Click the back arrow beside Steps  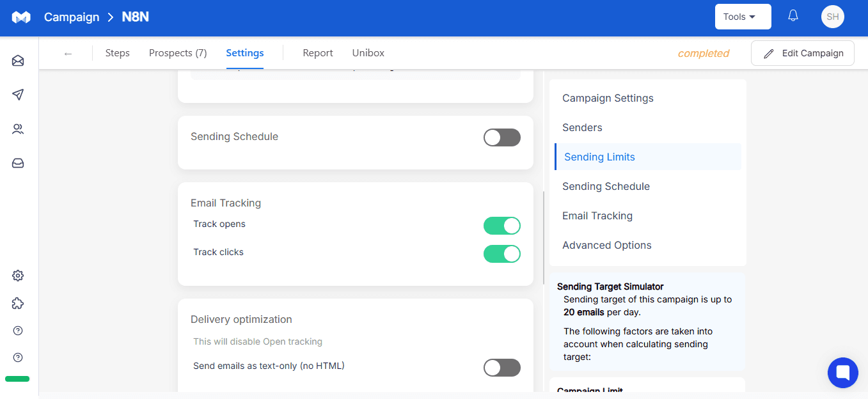click(68, 53)
